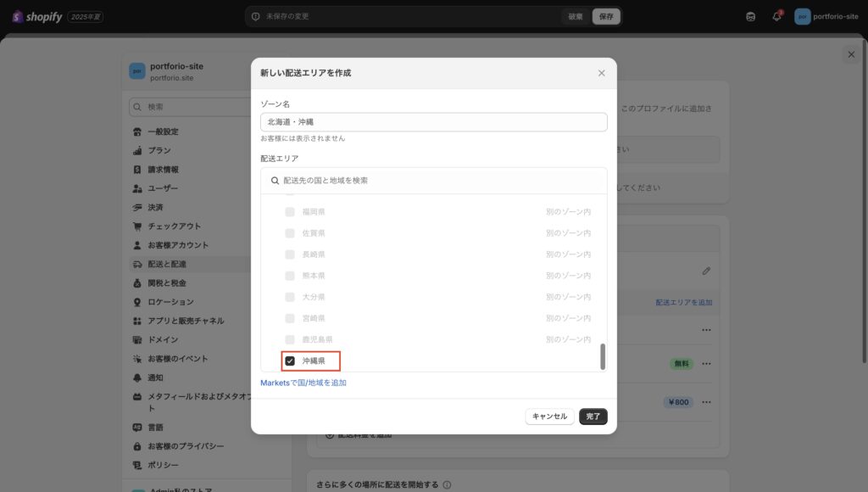The width and height of the screenshot is (868, 492).
Task: Close the settings panel with X
Action: (x=851, y=54)
